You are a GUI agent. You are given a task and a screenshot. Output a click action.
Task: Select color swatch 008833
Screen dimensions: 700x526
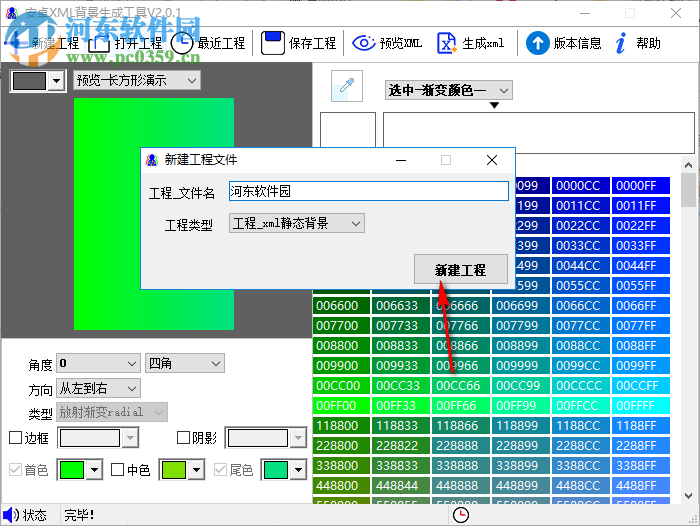401,346
